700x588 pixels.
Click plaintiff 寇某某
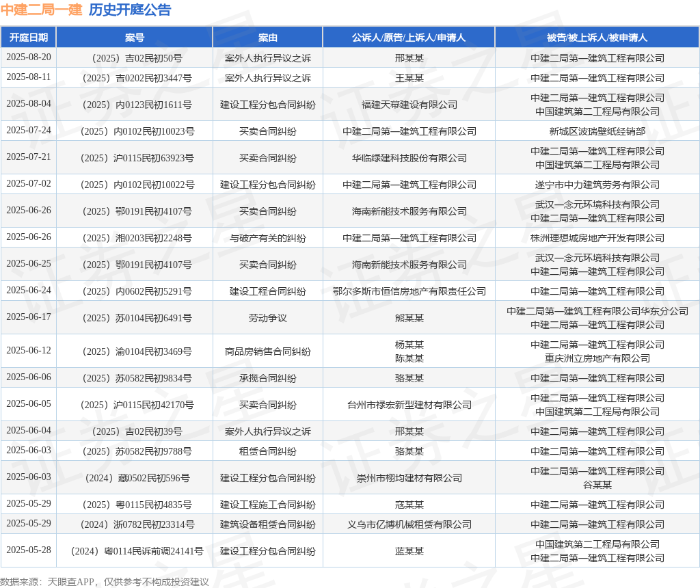[409, 505]
